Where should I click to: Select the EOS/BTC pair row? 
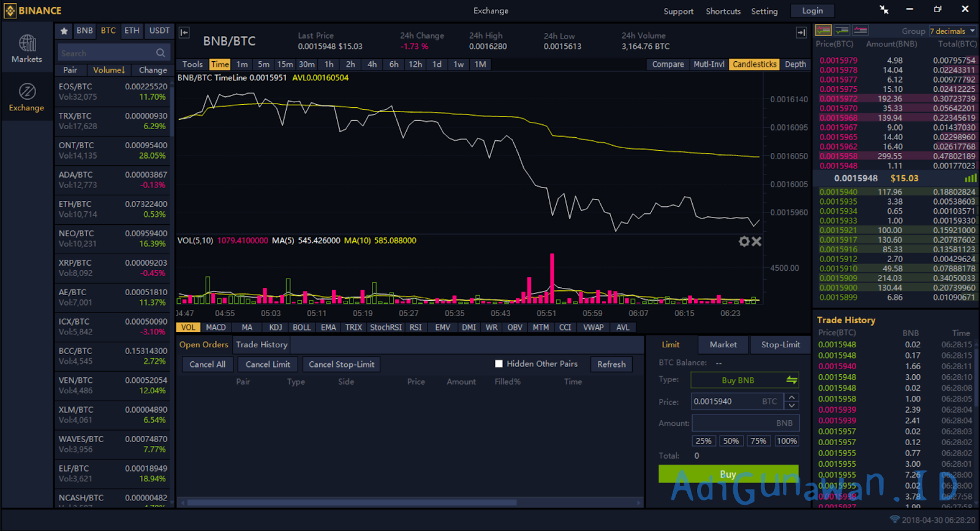tap(113, 92)
